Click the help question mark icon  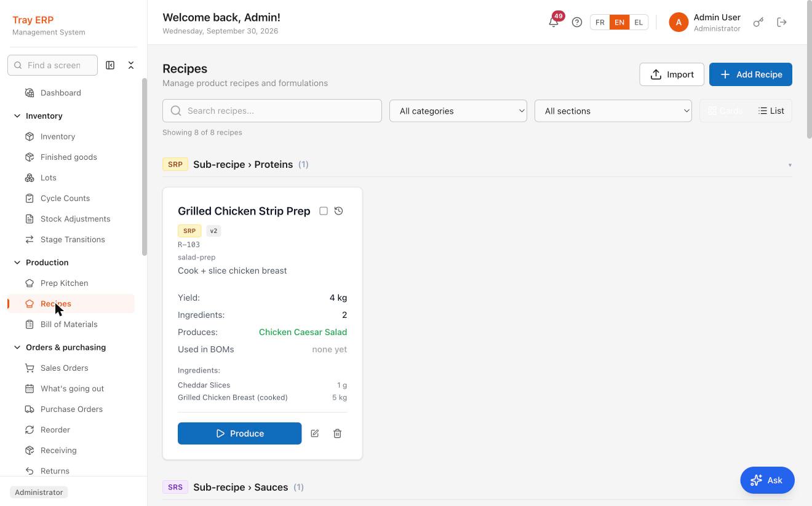577,22
